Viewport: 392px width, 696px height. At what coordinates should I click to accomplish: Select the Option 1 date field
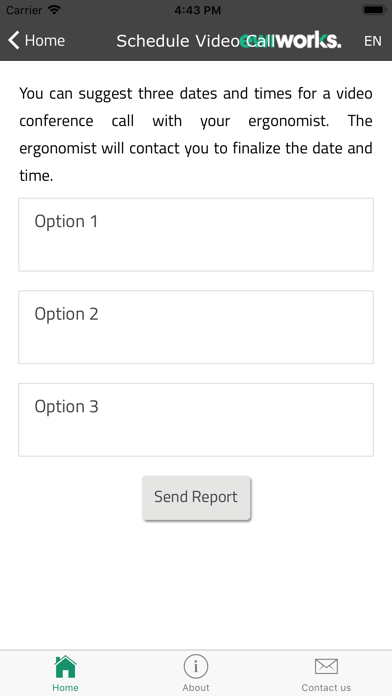196,235
